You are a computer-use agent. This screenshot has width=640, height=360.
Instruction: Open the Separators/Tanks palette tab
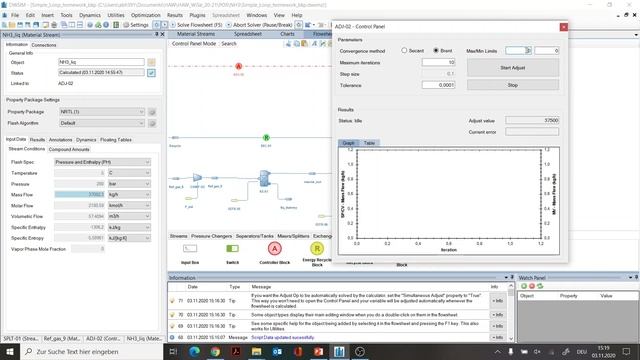(255, 236)
